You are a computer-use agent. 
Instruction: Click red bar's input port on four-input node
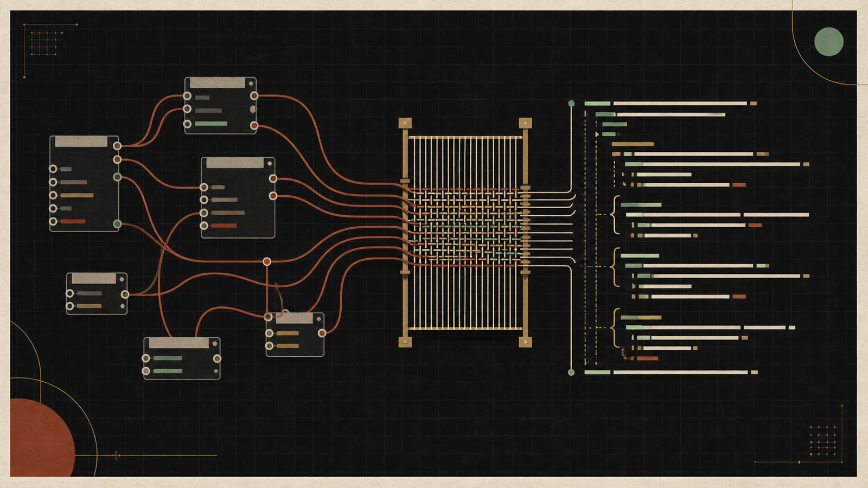204,226
